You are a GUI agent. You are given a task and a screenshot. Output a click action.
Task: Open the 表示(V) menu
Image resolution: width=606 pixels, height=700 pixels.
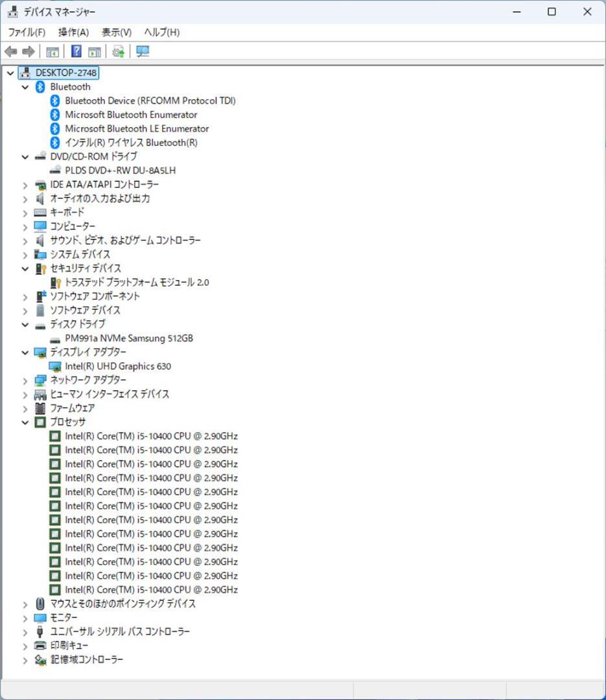tap(115, 32)
